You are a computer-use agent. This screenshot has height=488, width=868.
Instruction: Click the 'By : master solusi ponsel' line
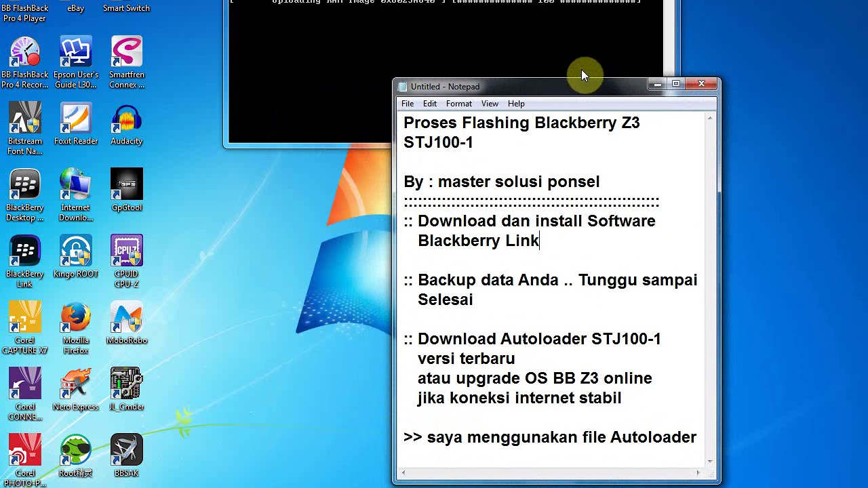click(502, 182)
